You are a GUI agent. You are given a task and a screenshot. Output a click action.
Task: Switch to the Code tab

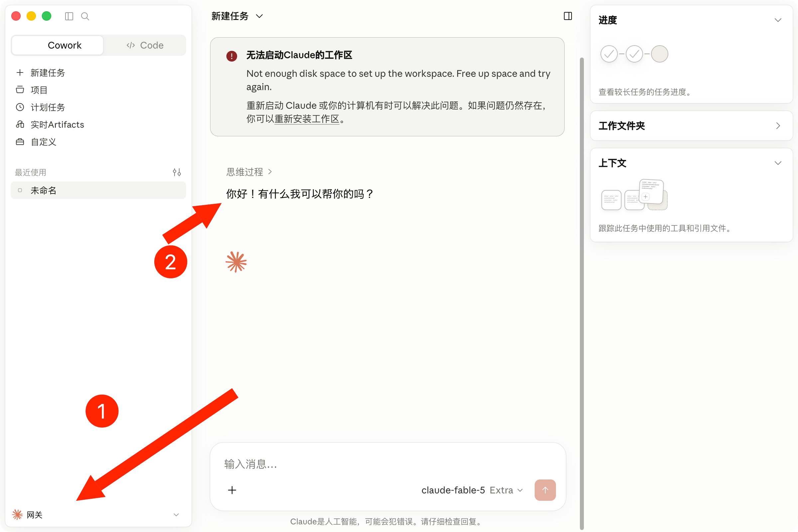click(145, 45)
